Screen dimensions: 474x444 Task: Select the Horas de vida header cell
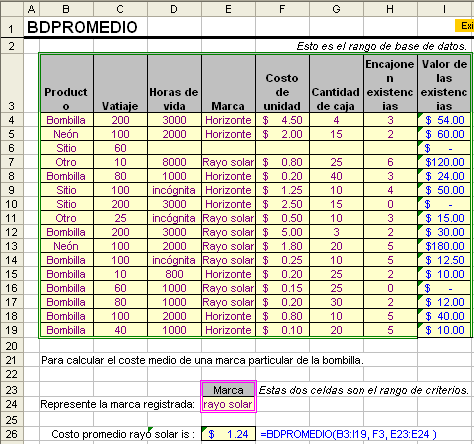click(x=174, y=83)
